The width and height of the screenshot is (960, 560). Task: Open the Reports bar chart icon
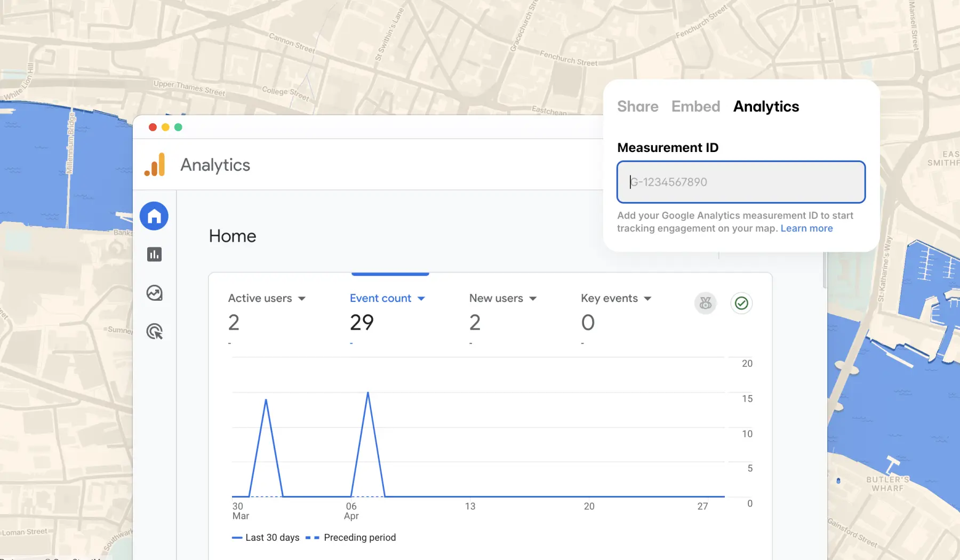[x=154, y=254]
